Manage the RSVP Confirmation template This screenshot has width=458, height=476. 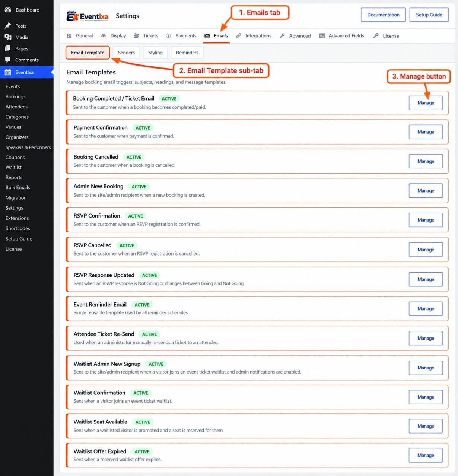point(426,220)
